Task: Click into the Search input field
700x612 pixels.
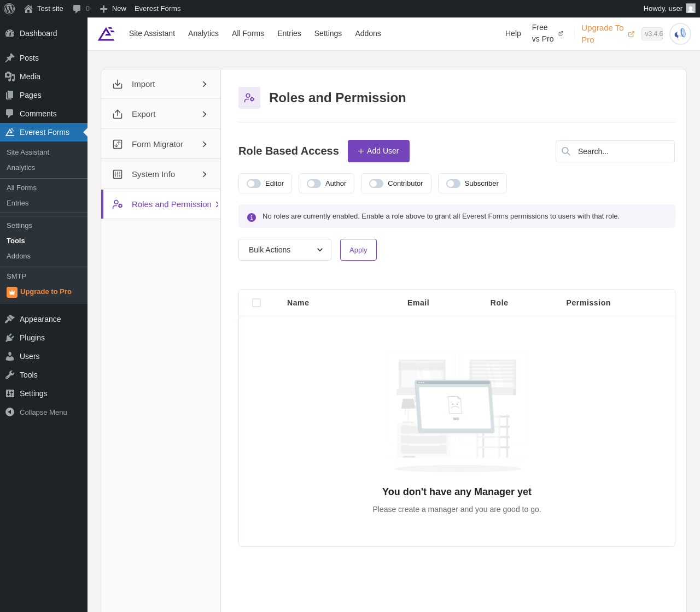Action: coord(615,151)
